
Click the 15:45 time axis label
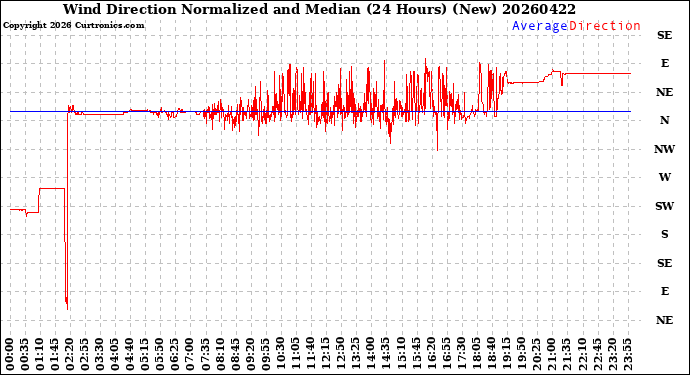tap(416, 354)
